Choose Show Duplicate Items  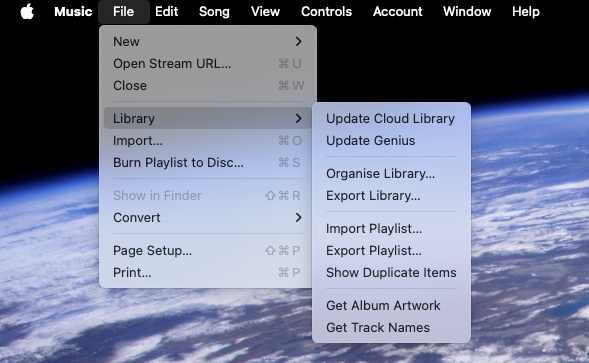[x=391, y=272]
